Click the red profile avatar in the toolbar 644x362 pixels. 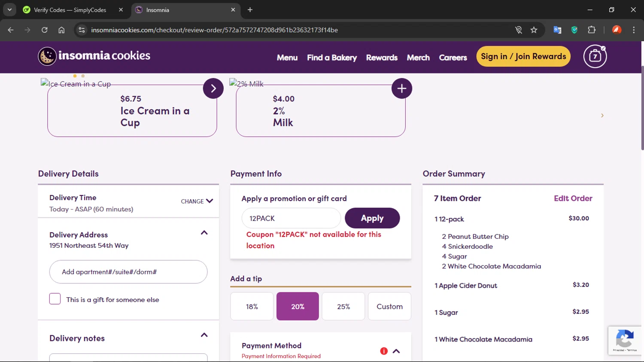click(617, 30)
